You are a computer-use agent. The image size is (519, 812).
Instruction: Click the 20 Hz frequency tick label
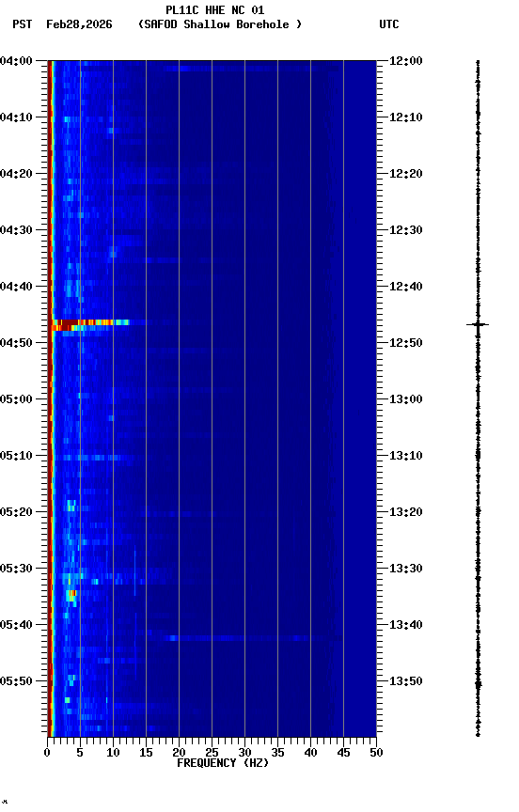click(x=179, y=753)
